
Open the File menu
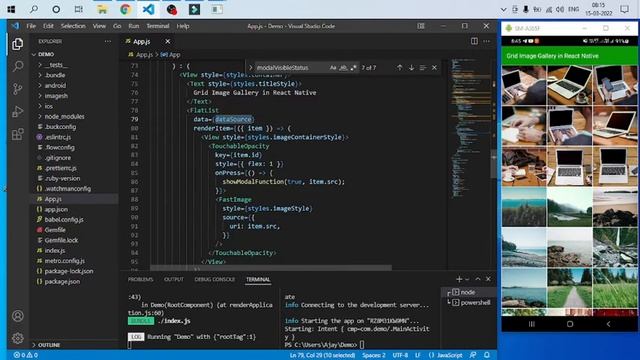point(31,26)
